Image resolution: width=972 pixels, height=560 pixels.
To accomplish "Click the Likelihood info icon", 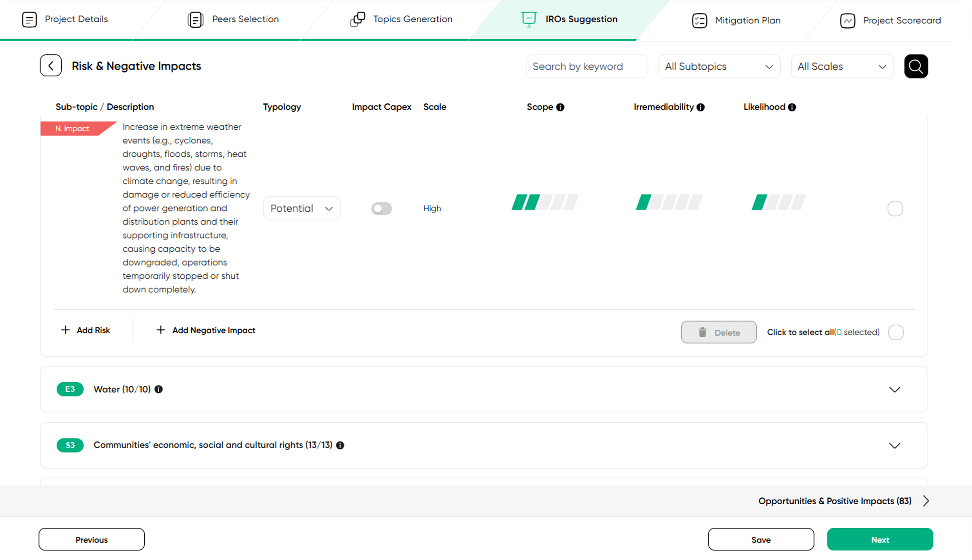I will tap(792, 107).
